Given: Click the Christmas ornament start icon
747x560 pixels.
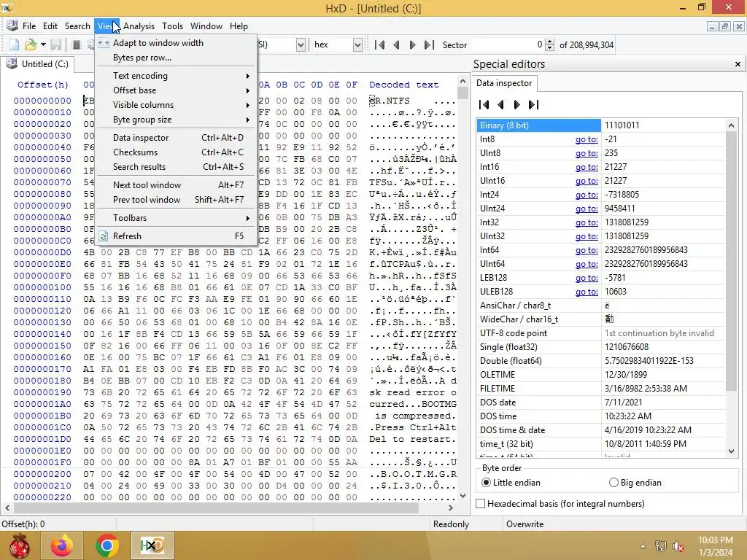Looking at the screenshot, I should tap(20, 545).
